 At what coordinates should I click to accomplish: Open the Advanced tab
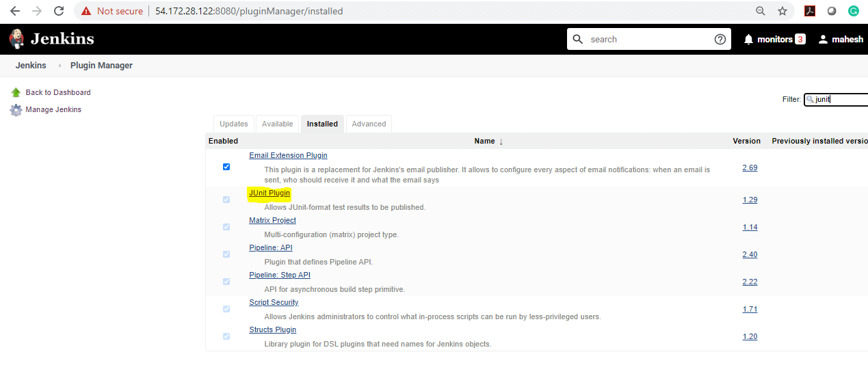click(369, 124)
